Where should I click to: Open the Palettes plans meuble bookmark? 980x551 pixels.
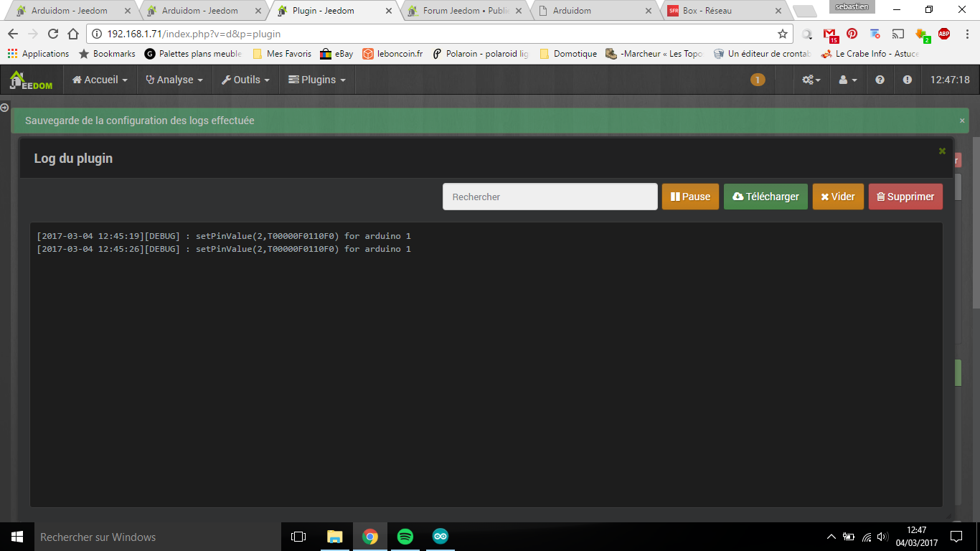194,54
